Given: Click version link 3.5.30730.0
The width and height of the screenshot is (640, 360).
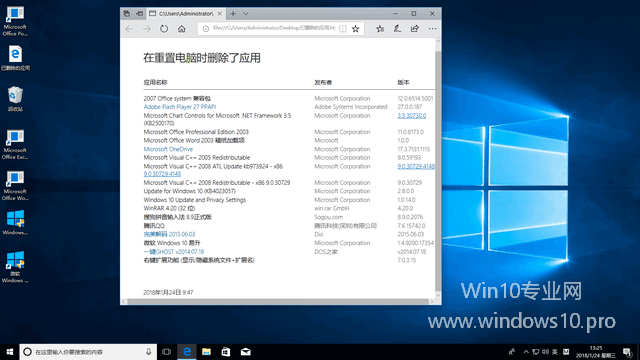Looking at the screenshot, I should point(411,116).
